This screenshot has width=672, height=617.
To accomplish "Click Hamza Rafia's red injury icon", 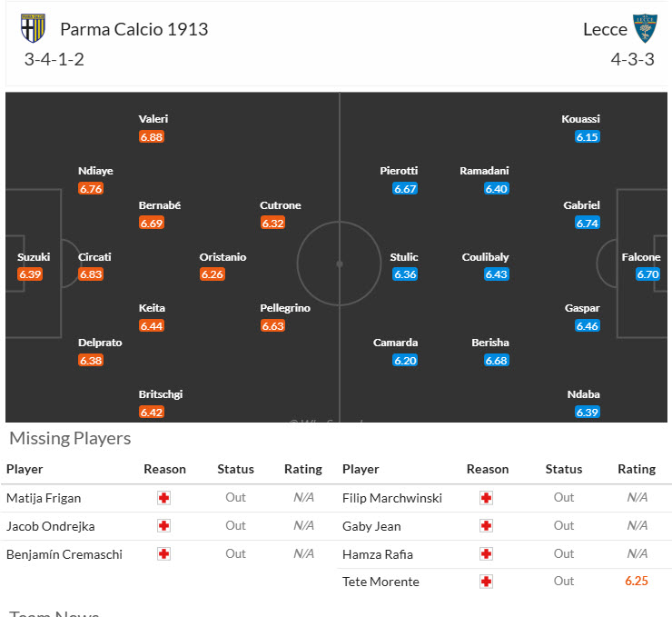I will pos(487,553).
